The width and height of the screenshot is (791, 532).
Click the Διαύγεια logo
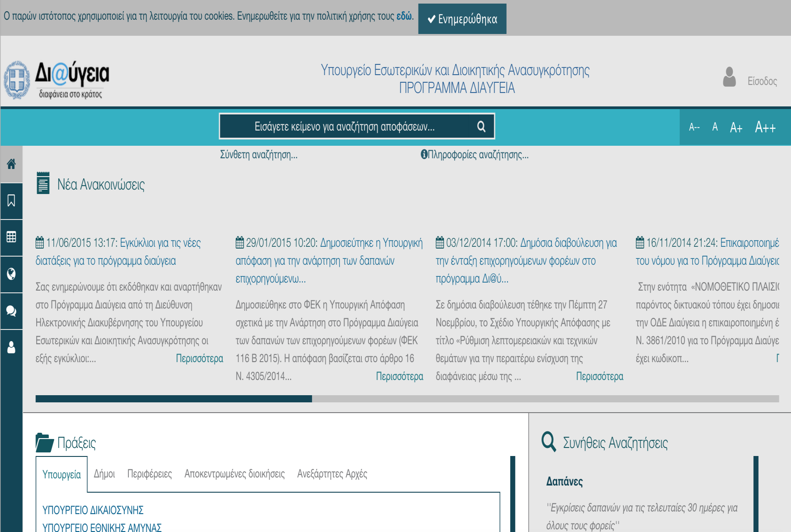[57, 80]
